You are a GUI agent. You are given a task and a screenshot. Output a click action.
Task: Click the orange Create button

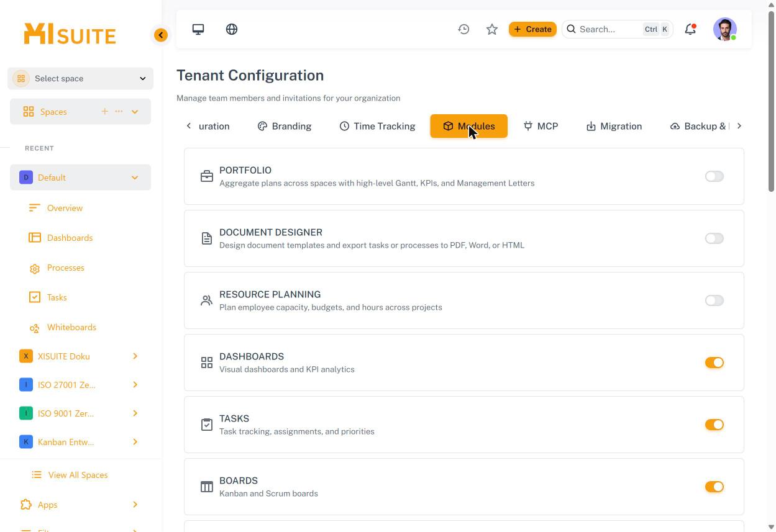[532, 29]
